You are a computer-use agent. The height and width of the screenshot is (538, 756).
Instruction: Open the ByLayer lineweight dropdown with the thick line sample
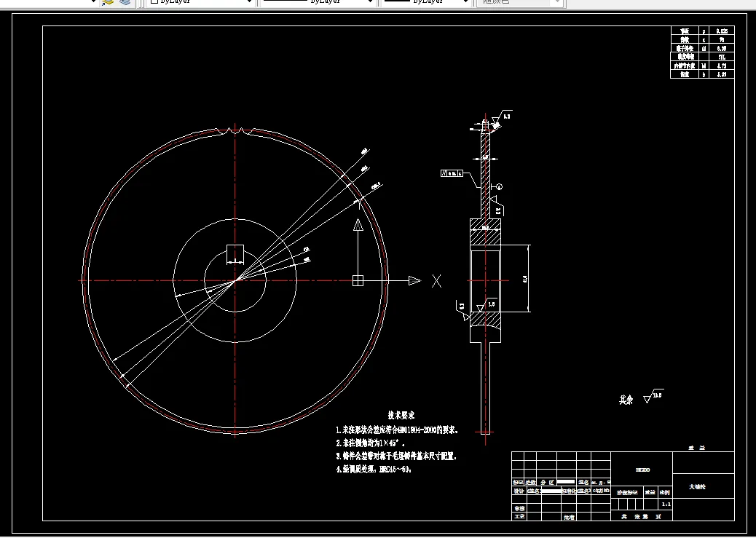coord(425,2)
